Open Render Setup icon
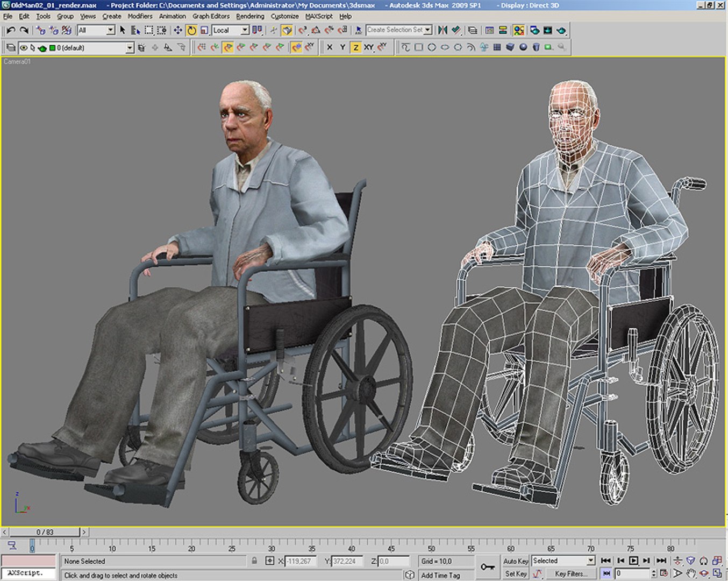 click(x=534, y=31)
